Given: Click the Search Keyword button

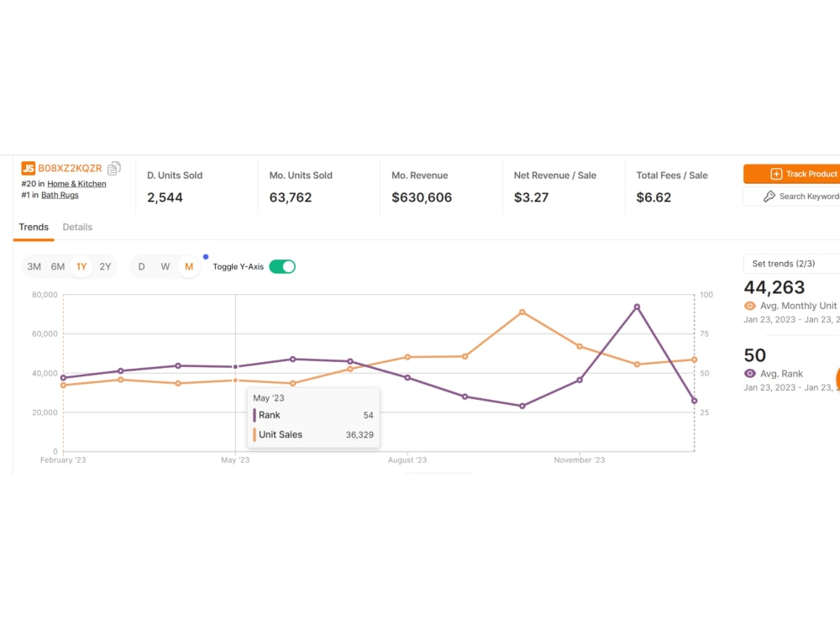Looking at the screenshot, I should (792, 196).
